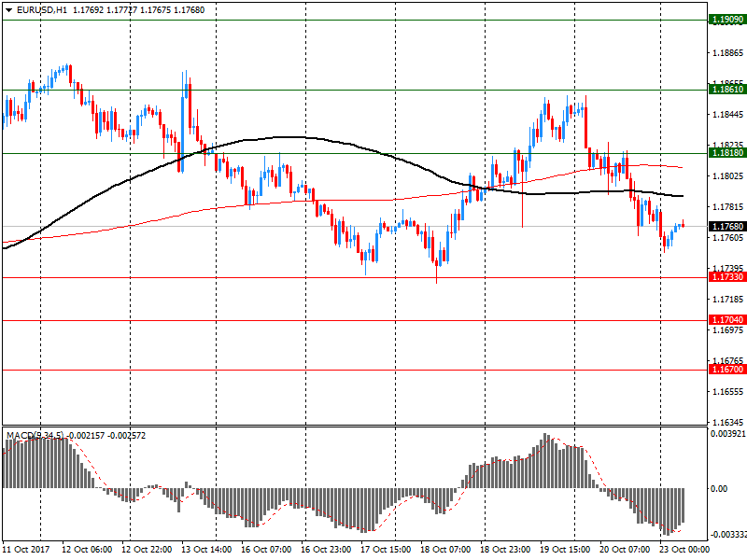Select the current price label 1.17680
Screen dimensions: 747x560
(x=727, y=227)
